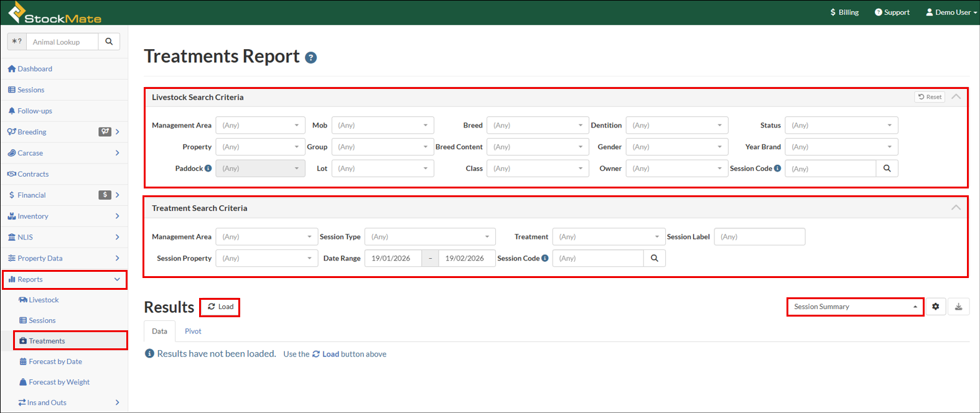Image resolution: width=980 pixels, height=413 pixels.
Task: Click the download results icon
Action: tap(958, 307)
